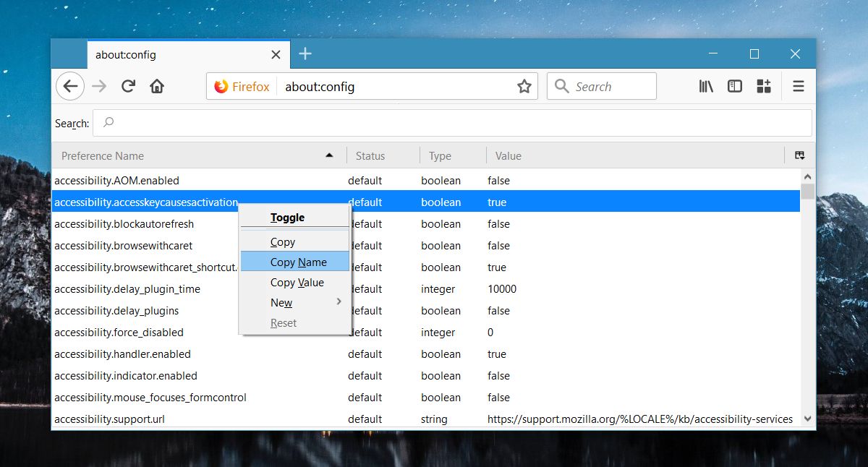Click the forward arrow navigation button
This screenshot has width=868, height=467.
(100, 87)
